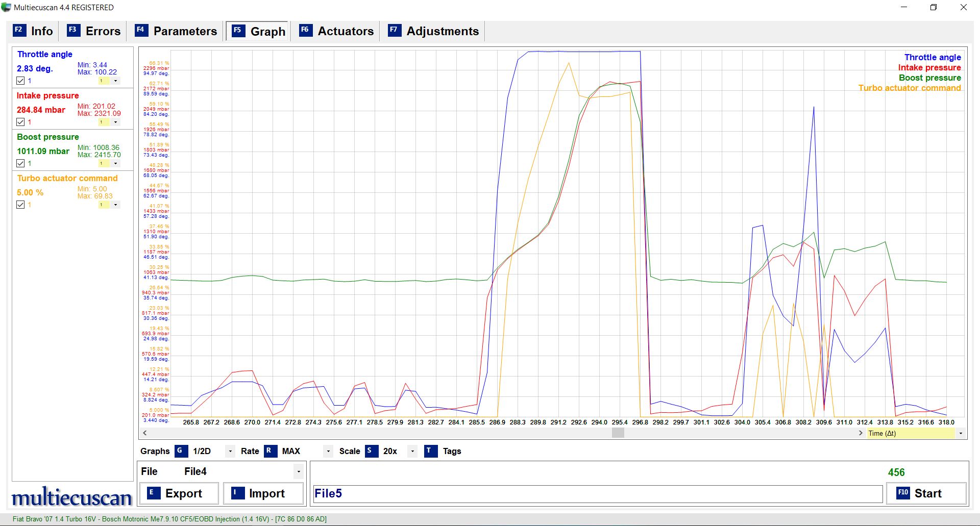
Task: Click the F7 icon beside Adjustments
Action: tap(394, 30)
